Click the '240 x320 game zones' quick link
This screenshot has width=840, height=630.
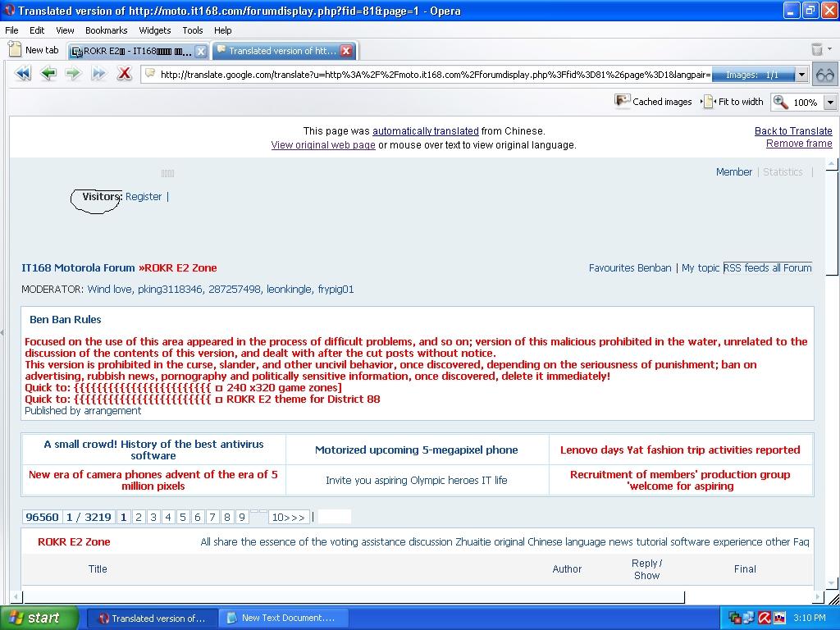tap(284, 387)
